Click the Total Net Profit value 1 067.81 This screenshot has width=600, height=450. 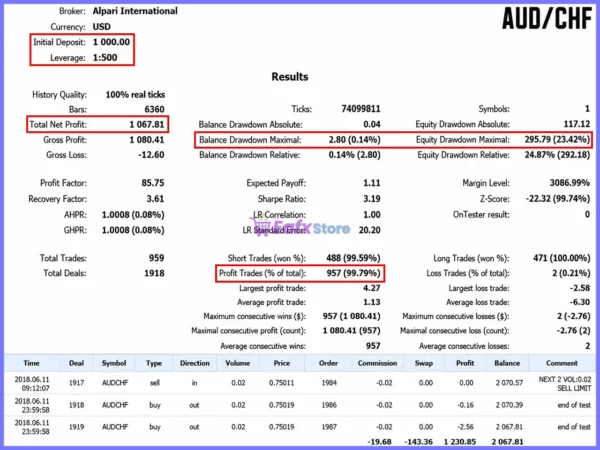click(147, 125)
